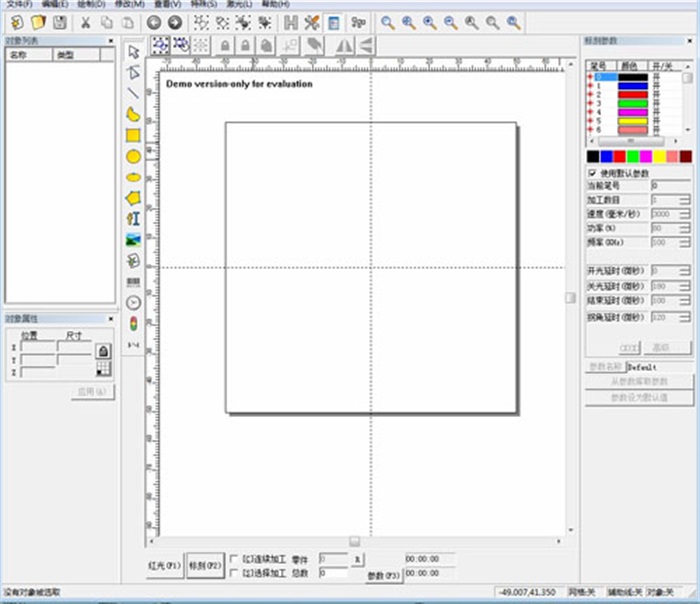Select the timer delay tool
This screenshot has height=604, width=700.
(133, 302)
